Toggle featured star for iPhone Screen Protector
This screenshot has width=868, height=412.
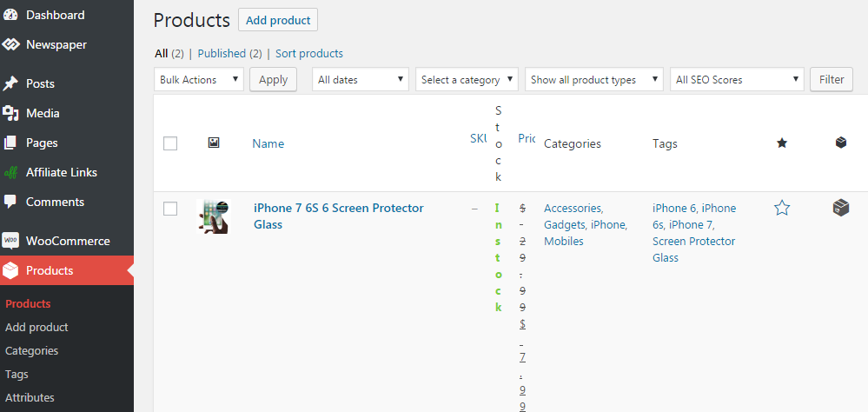[x=782, y=209]
